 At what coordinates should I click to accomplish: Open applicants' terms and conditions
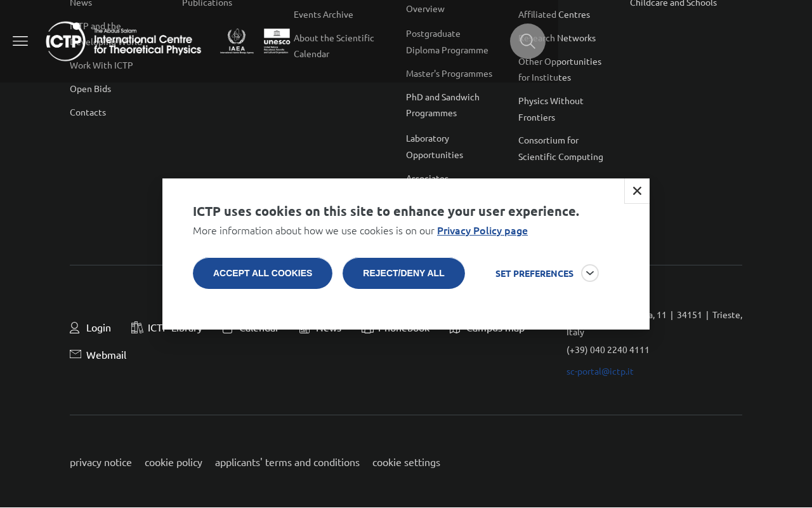point(287,462)
